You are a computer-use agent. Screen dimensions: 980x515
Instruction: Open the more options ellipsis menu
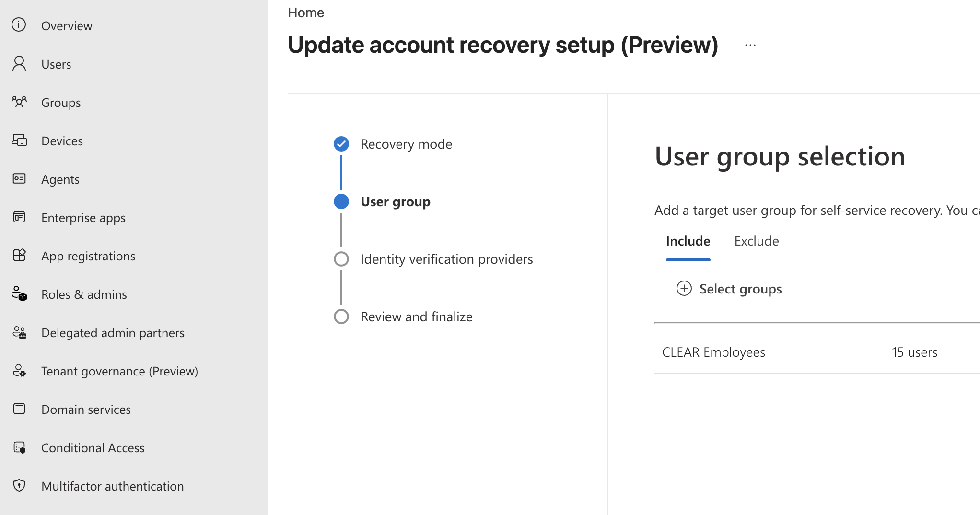click(750, 45)
